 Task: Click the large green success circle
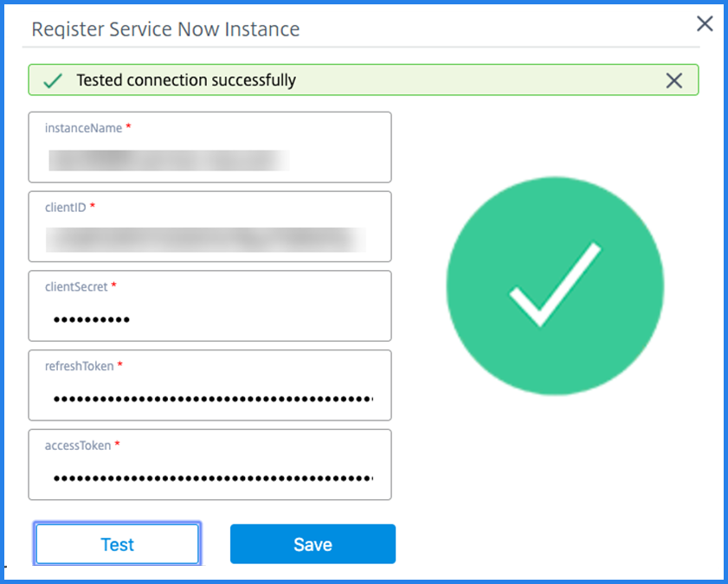pyautogui.click(x=555, y=286)
